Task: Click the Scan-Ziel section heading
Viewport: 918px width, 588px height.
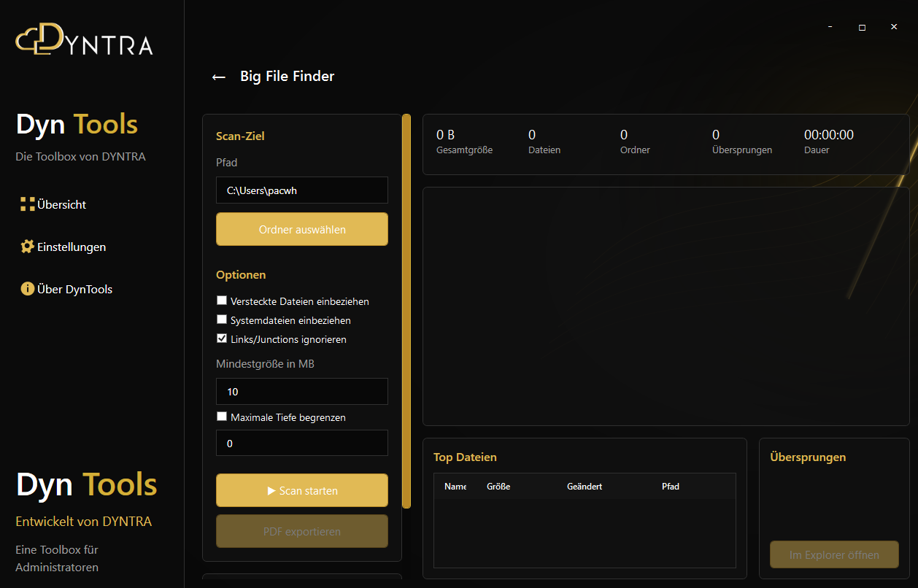Action: [x=240, y=136]
